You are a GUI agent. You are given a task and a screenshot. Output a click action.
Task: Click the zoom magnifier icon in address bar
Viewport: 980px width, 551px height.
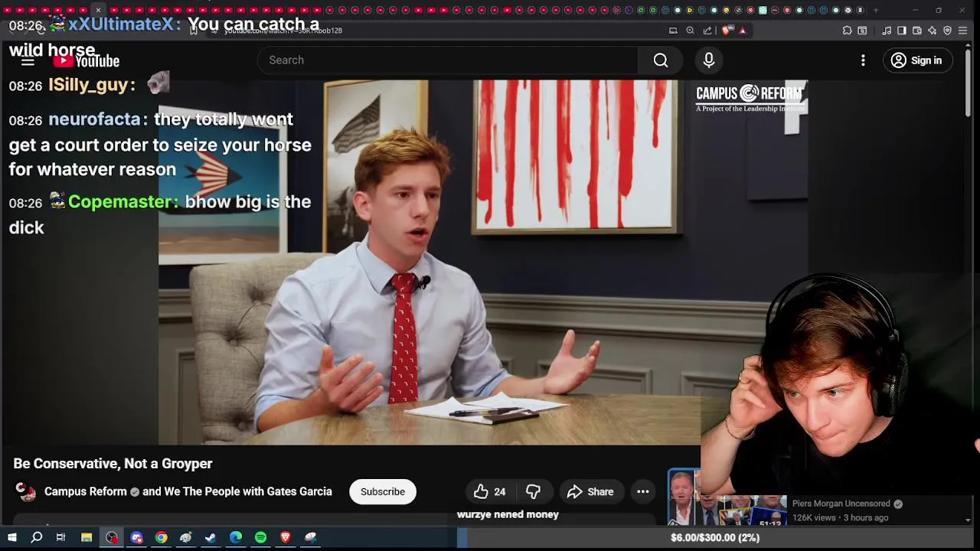(x=690, y=31)
